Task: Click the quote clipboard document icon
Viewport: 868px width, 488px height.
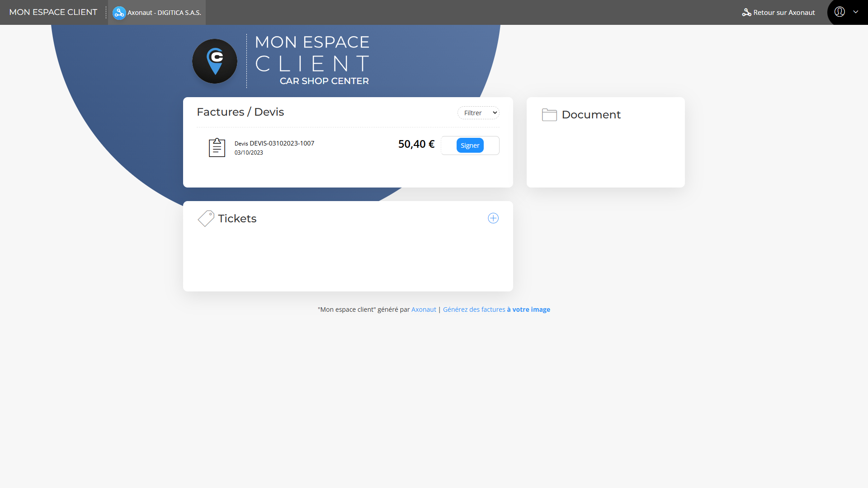Action: coord(217,147)
